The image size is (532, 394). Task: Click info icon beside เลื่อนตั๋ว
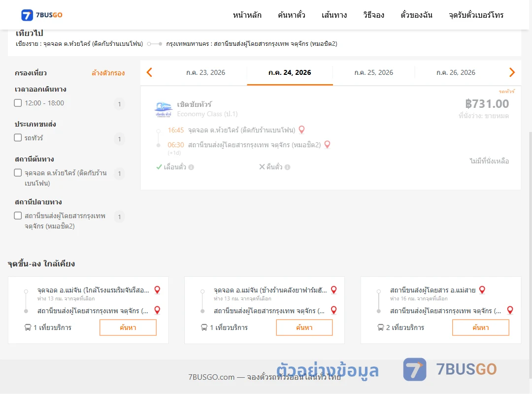[x=191, y=167]
